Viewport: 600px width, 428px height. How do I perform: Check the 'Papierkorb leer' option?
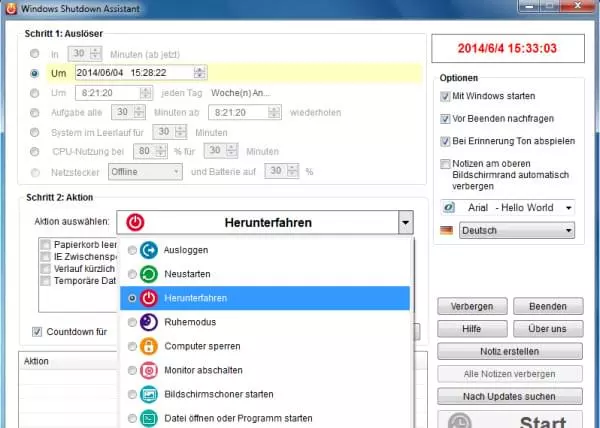click(46, 244)
